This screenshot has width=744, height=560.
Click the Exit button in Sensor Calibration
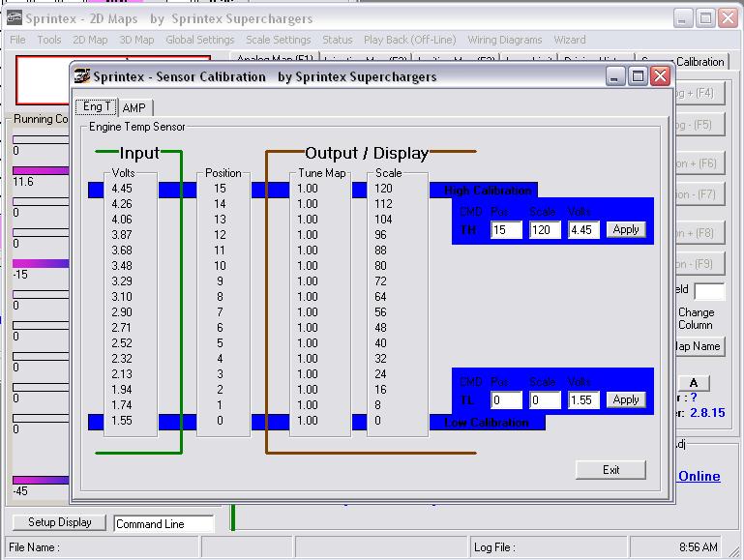610,469
